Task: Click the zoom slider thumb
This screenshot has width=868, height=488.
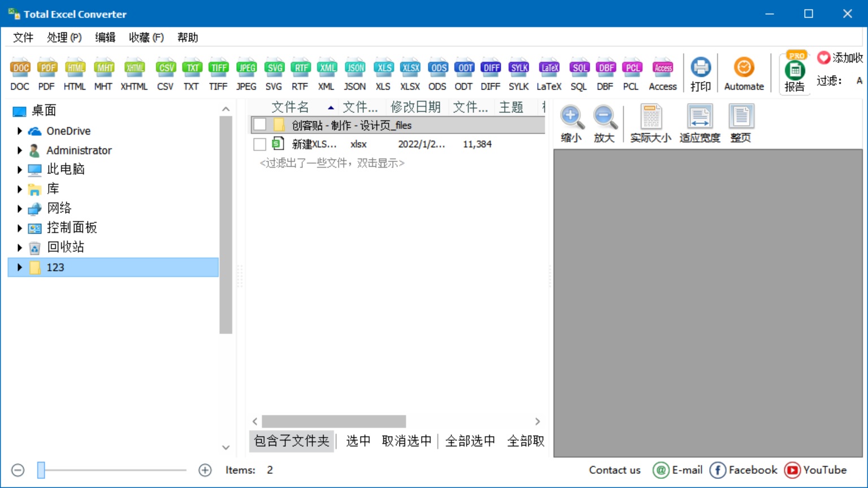Action: [x=41, y=470]
